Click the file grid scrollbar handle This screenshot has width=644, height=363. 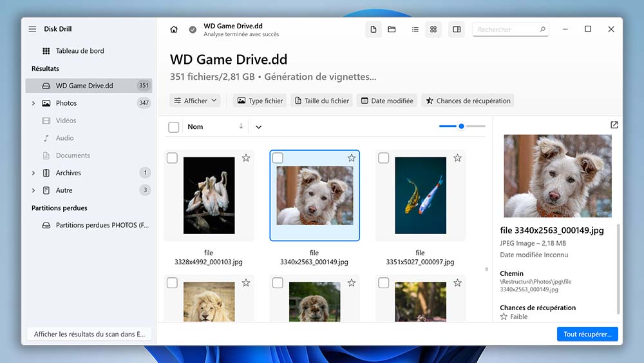coord(487,270)
